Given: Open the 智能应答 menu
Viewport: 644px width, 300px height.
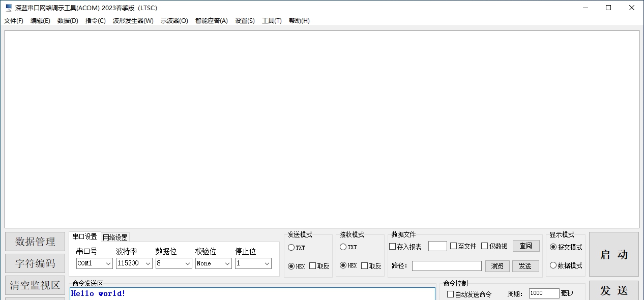Looking at the screenshot, I should (x=211, y=21).
